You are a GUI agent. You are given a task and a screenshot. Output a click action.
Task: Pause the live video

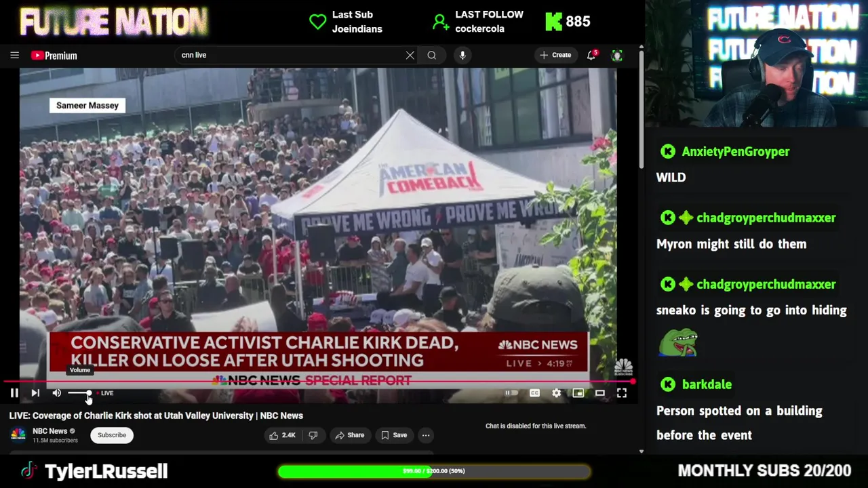click(x=14, y=393)
